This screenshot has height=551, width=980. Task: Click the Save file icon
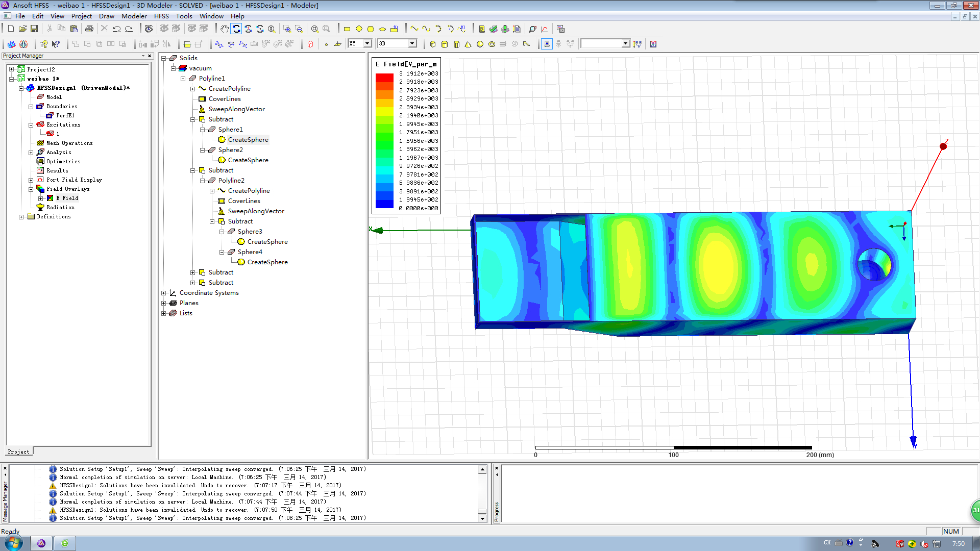click(34, 29)
